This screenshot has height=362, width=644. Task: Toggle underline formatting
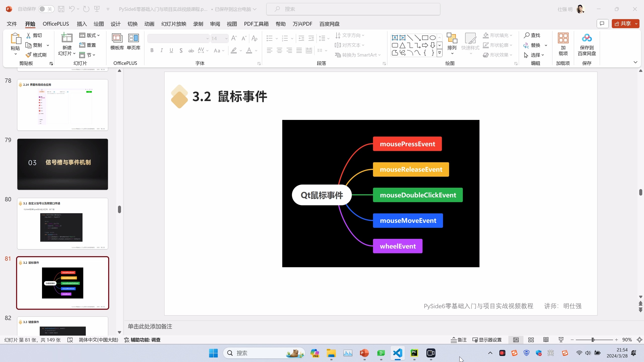(x=171, y=50)
